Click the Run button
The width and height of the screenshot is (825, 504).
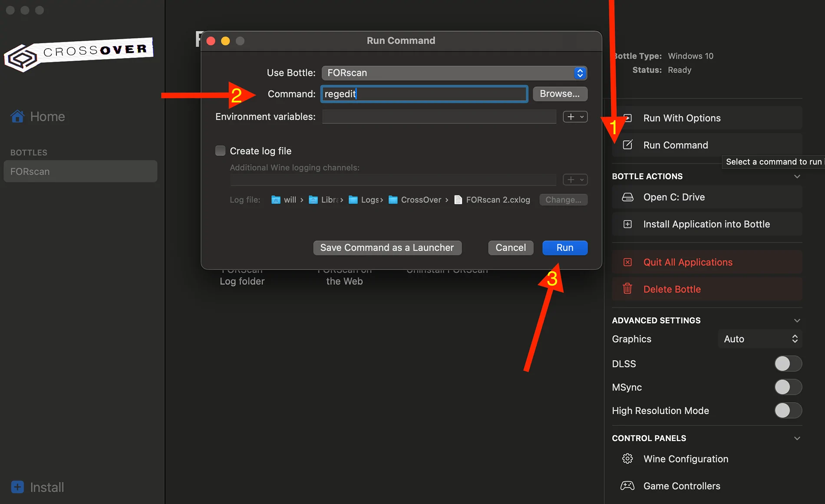(565, 248)
